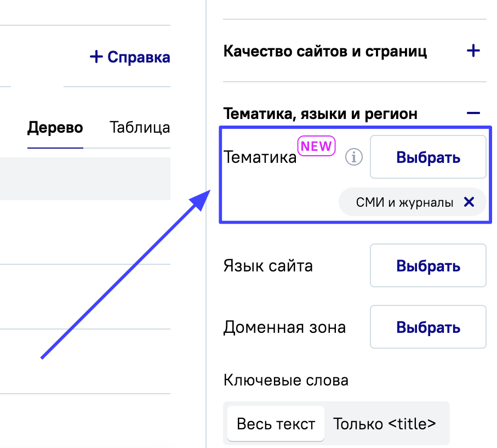The image size is (497, 448).
Task: Switch to the Дерево tab
Action: [x=55, y=128]
